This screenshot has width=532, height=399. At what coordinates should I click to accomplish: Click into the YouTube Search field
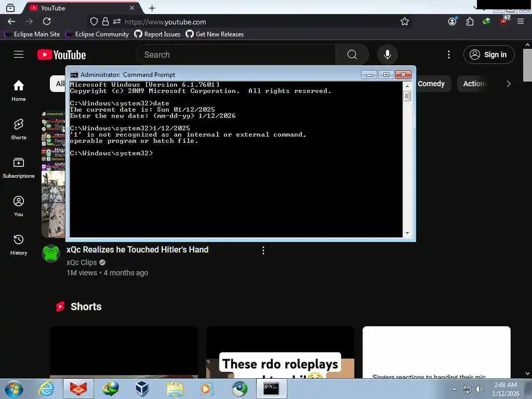pos(236,55)
